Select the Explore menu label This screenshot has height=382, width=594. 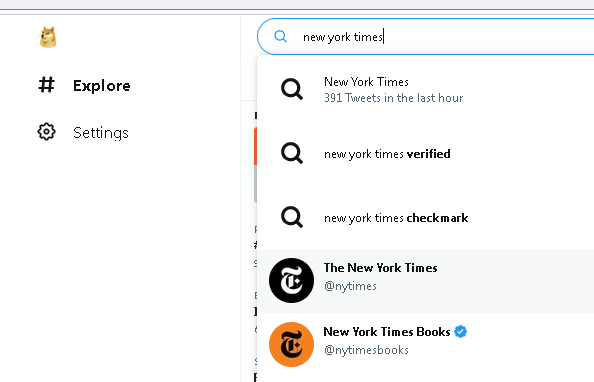coord(102,86)
